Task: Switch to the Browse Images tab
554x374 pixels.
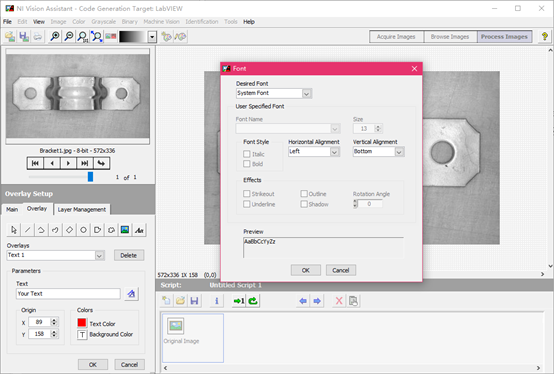Action: [x=450, y=37]
